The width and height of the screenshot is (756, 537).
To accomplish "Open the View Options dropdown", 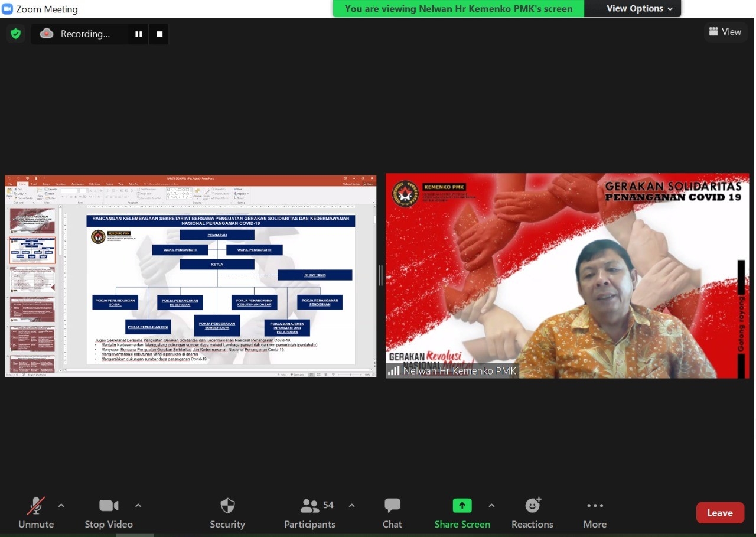I will click(640, 9).
